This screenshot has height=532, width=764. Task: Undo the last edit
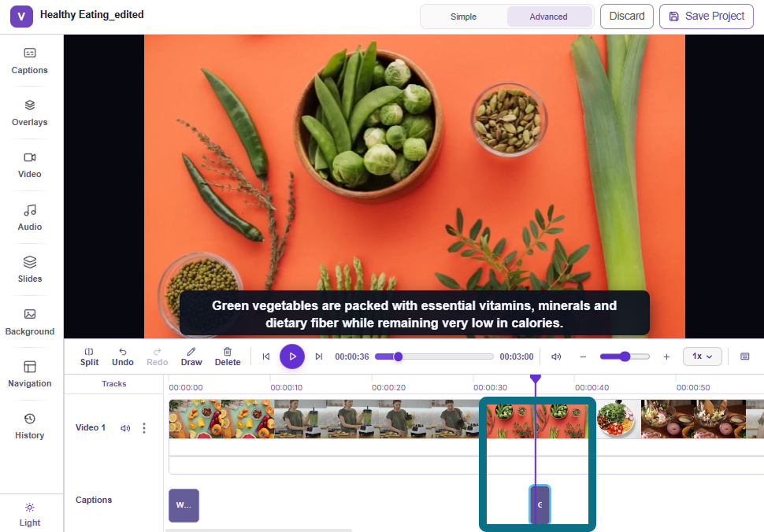pyautogui.click(x=122, y=357)
